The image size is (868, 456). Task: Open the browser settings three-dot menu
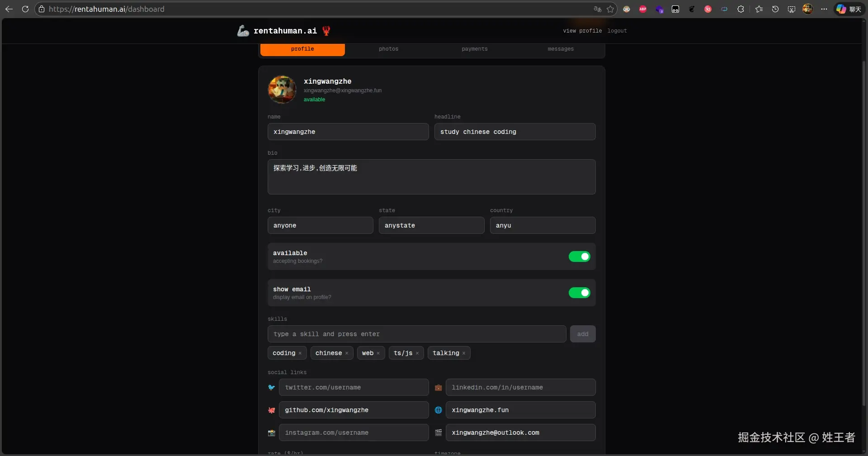click(824, 9)
